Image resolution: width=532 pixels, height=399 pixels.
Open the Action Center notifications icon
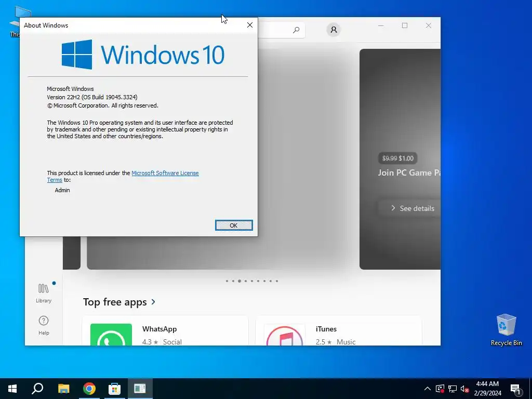click(x=516, y=389)
